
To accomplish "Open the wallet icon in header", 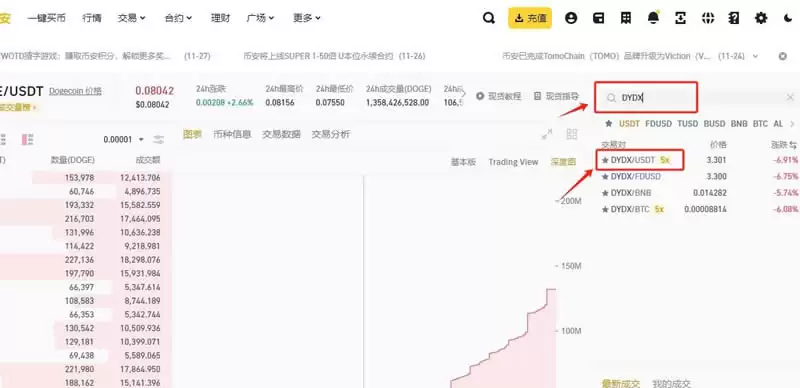I will 598,18.
